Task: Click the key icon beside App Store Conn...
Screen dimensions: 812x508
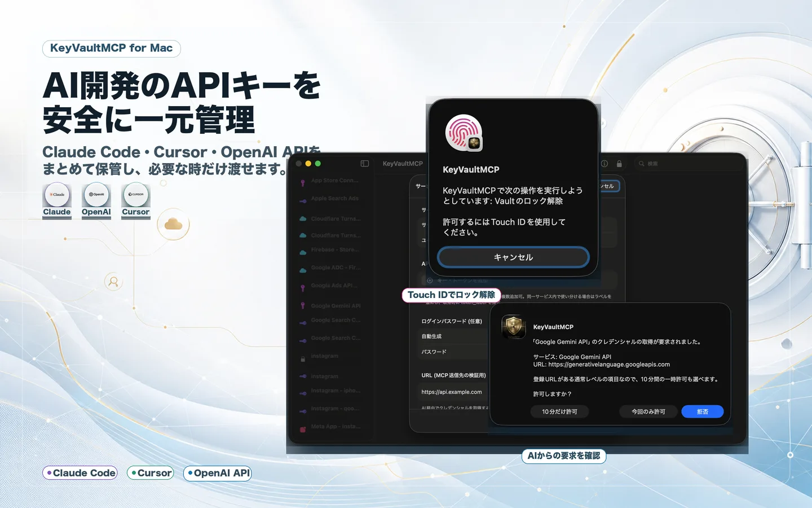Action: [303, 182]
